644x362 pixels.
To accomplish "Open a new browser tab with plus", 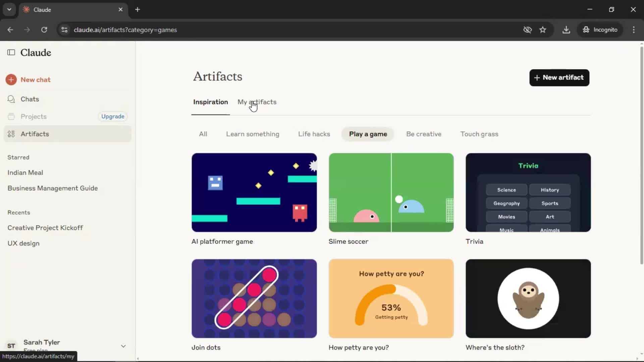I will coord(138,9).
